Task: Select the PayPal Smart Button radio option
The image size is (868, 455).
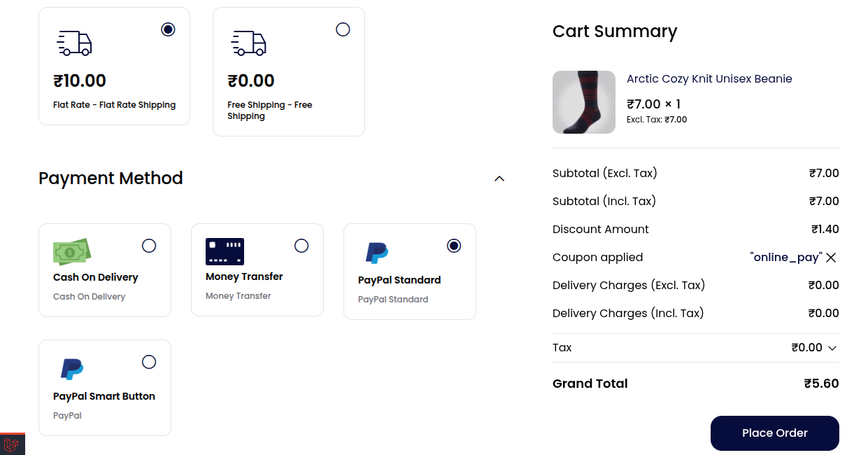Action: [x=149, y=362]
